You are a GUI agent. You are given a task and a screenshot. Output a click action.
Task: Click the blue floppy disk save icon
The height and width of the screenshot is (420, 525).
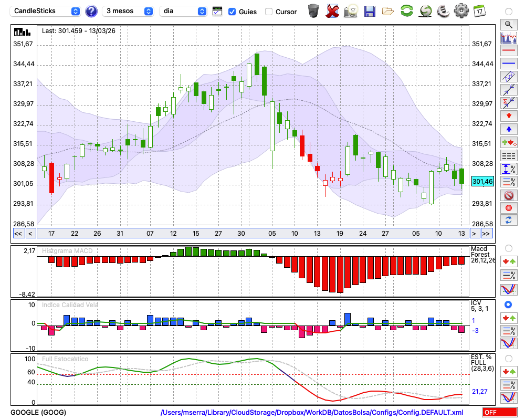tap(370, 11)
